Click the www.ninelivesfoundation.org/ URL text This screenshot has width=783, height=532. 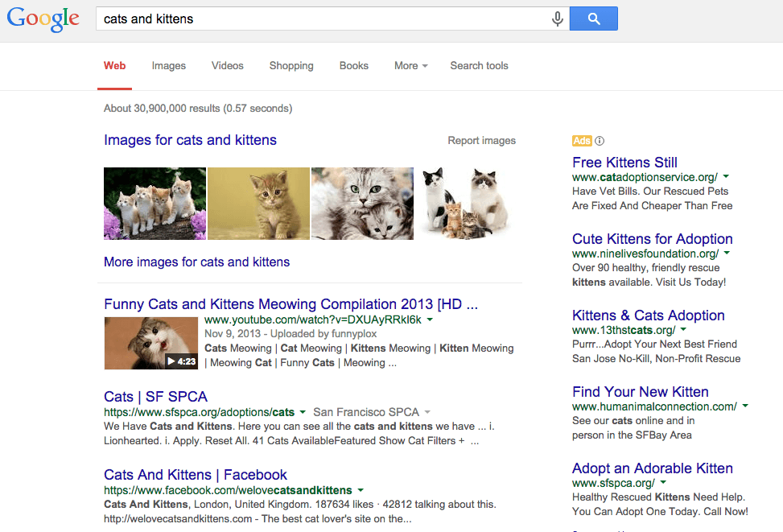click(645, 254)
